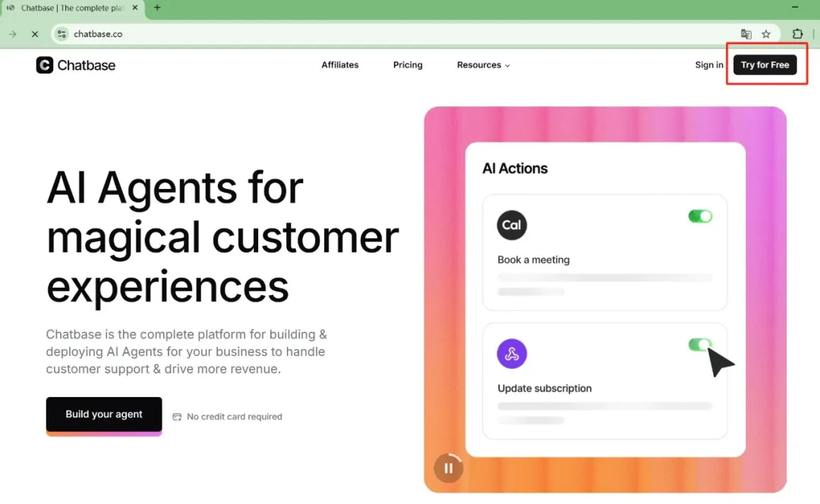
Task: Select the Chatbase browser tab
Action: tap(72, 8)
